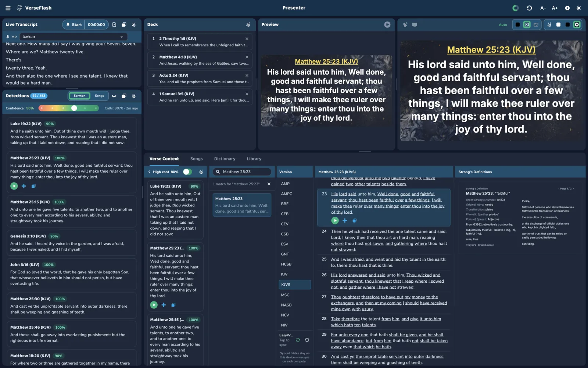588x368 pixels.
Task: Start live transcription
Action: [73, 25]
